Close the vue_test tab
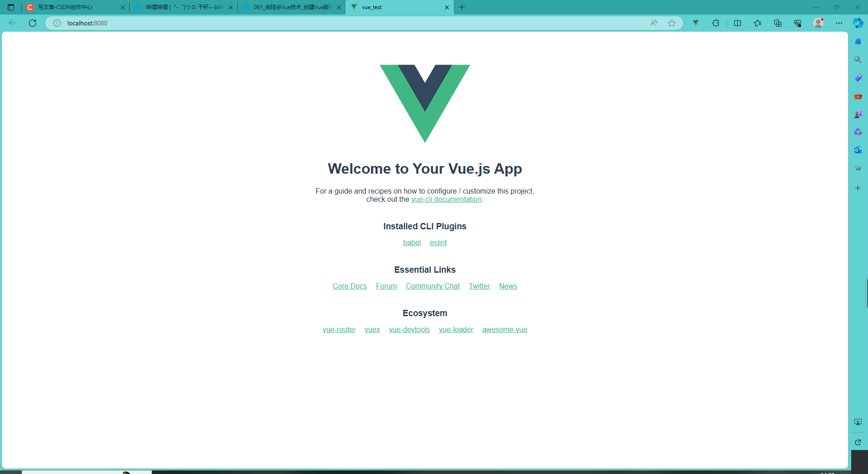This screenshot has width=868, height=474. click(x=447, y=7)
